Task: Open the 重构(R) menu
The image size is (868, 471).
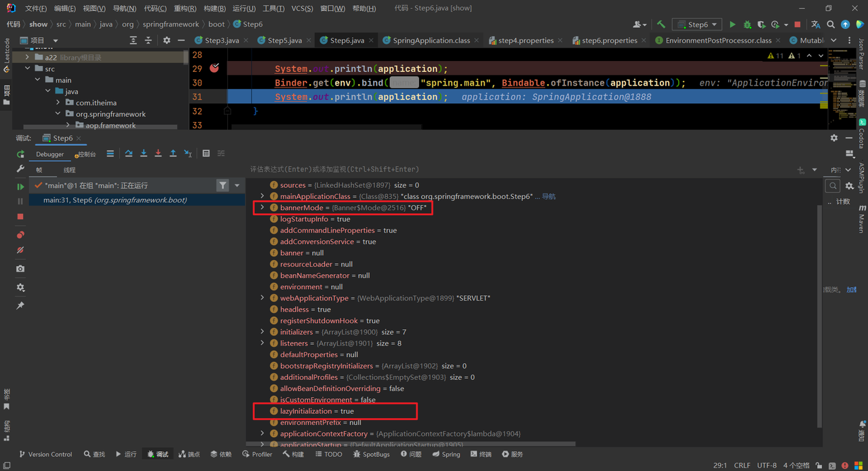Action: [x=185, y=8]
